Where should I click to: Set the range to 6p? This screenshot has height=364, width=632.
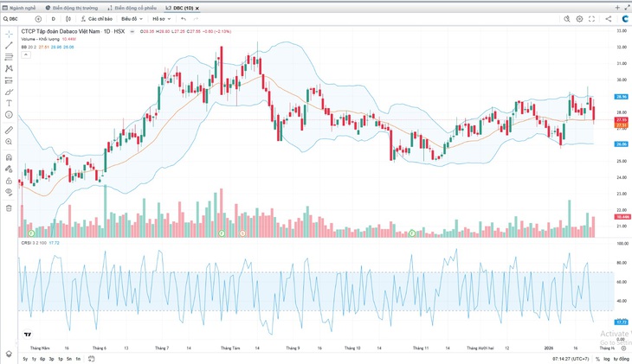(x=42, y=359)
